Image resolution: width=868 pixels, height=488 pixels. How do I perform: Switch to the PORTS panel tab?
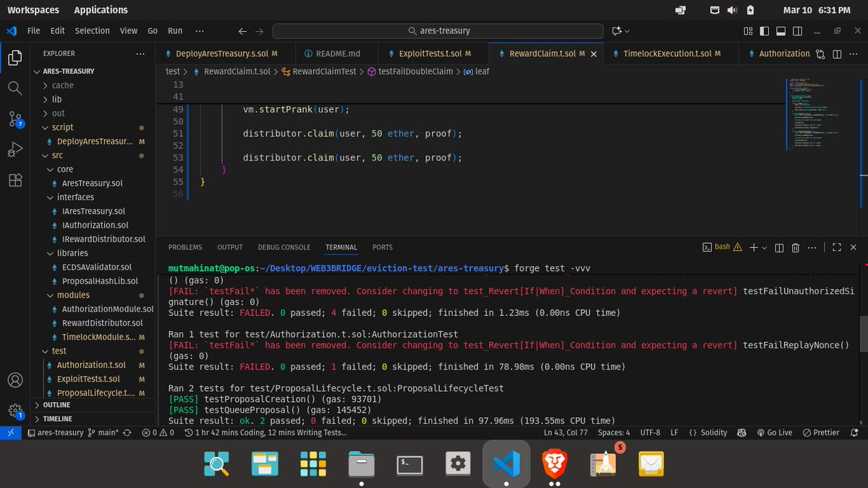[x=383, y=247]
